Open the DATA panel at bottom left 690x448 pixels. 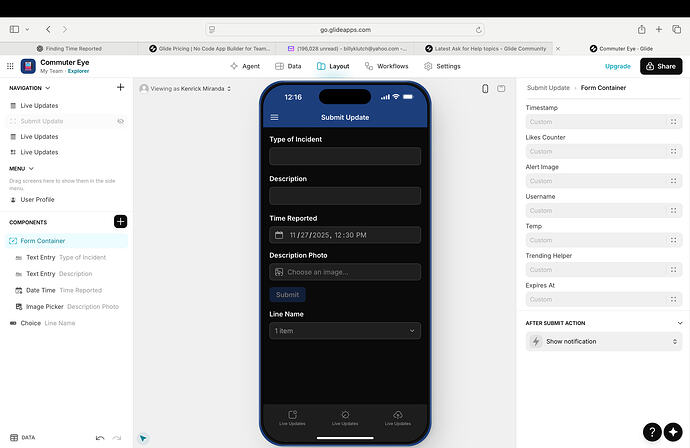[x=22, y=437]
